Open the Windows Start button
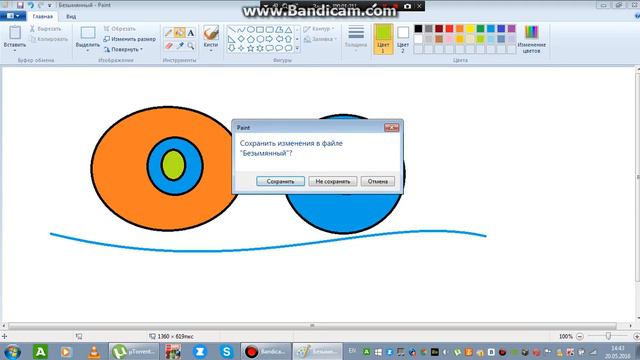 (13, 351)
